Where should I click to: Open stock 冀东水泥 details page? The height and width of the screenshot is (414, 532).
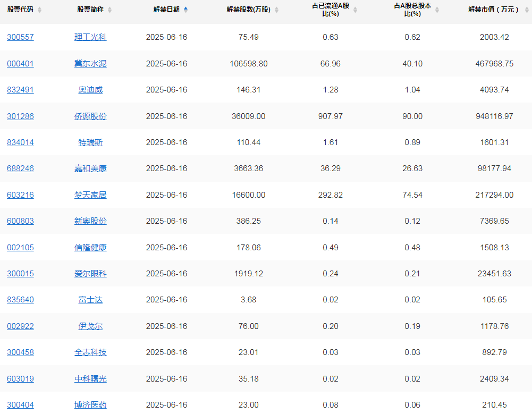pyautogui.click(x=90, y=63)
